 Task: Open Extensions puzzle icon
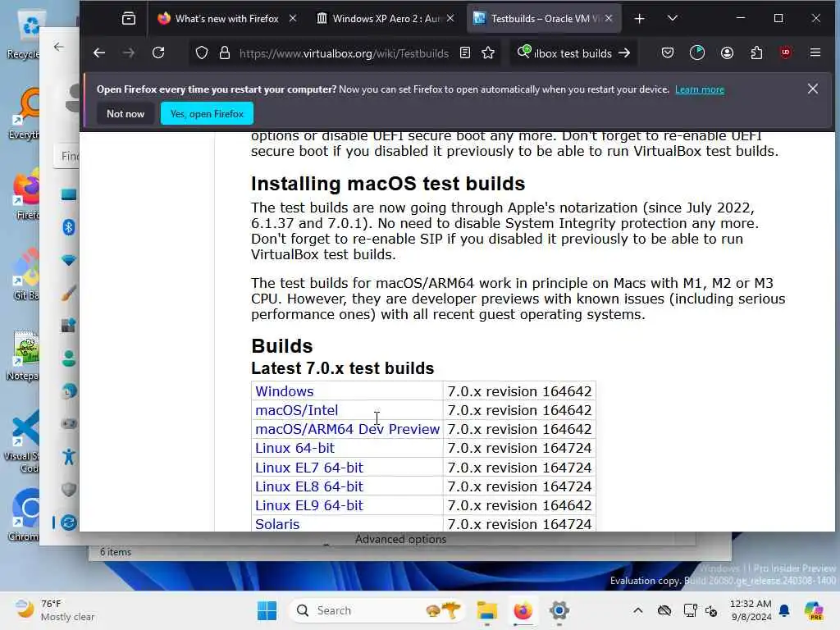756,53
